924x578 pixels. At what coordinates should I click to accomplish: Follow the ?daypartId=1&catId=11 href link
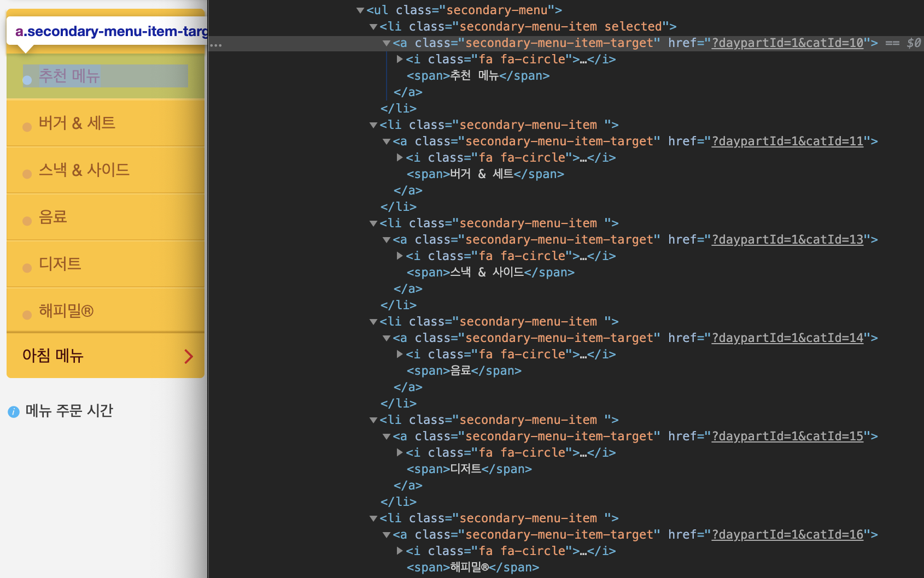pos(787,141)
